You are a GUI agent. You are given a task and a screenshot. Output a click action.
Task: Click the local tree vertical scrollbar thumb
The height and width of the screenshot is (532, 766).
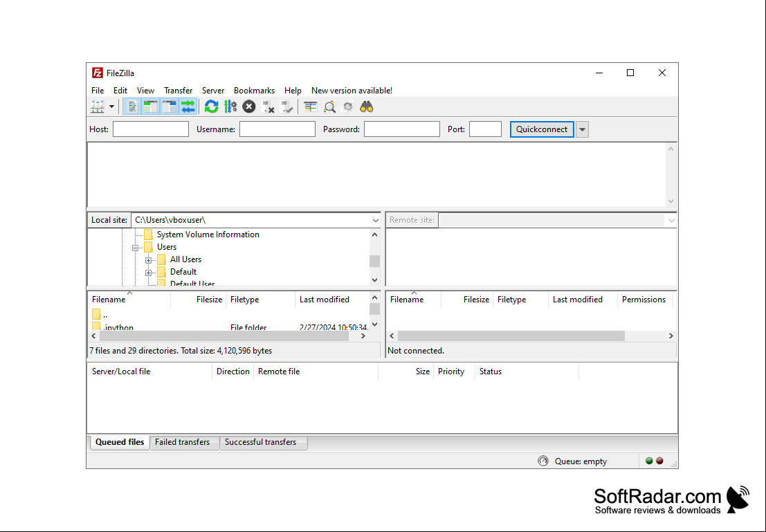coord(374,261)
